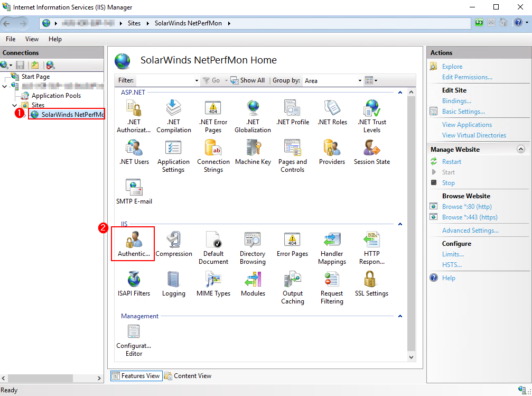
Task: Open the Authentication feature icon
Action: coord(133,244)
